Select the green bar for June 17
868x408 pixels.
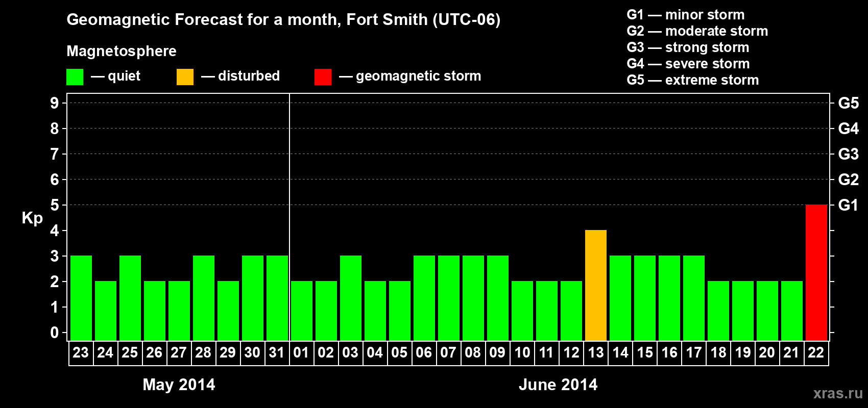point(693,298)
